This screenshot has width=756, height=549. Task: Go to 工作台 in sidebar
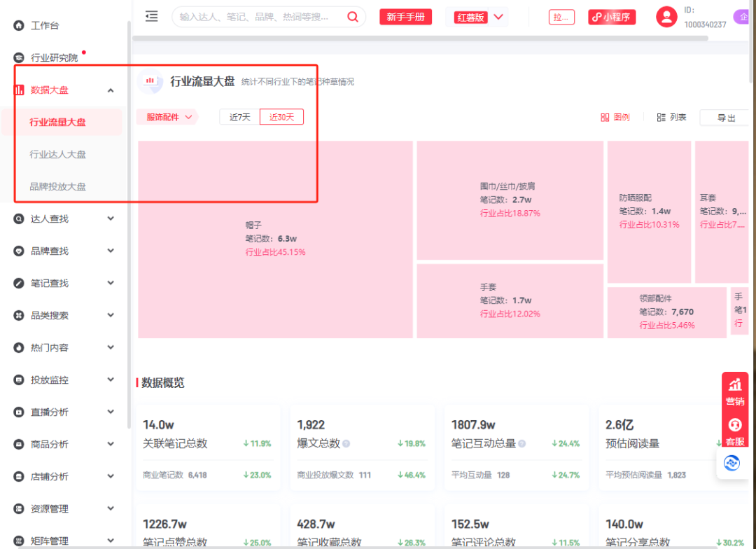coord(45,26)
